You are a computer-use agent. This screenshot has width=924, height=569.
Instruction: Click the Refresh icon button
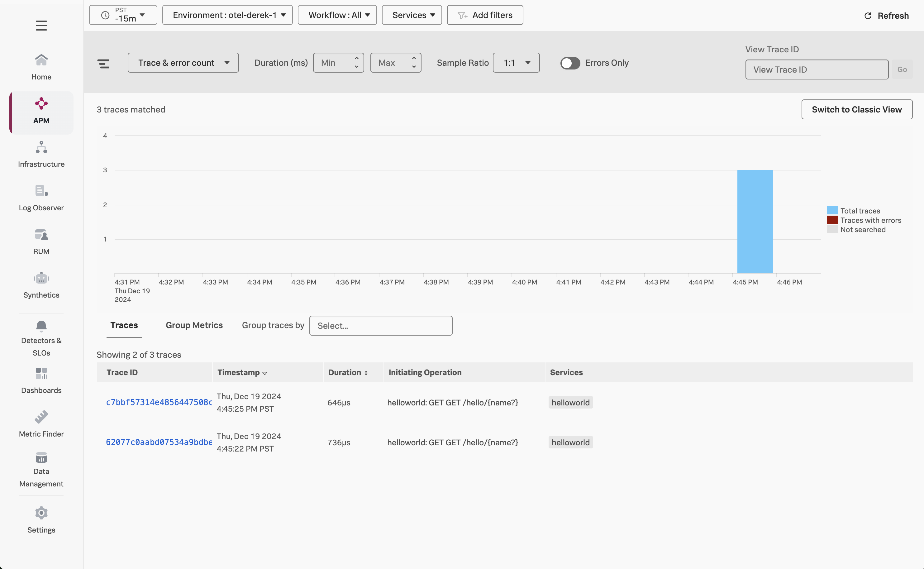click(868, 16)
